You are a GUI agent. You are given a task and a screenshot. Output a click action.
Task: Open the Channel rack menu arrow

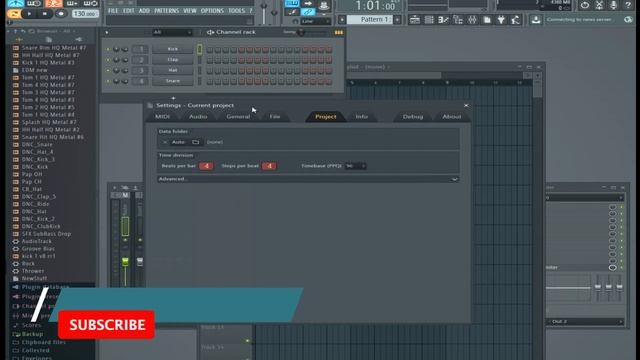tap(107, 32)
